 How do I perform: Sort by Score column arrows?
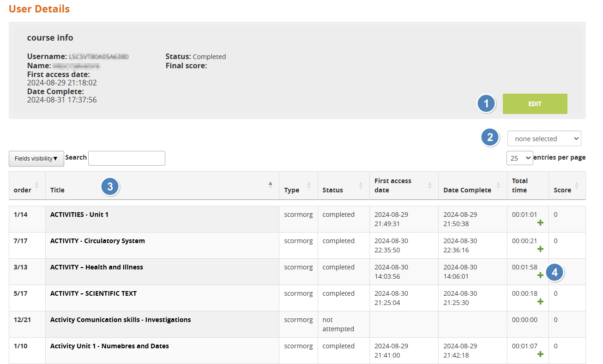coord(577,186)
